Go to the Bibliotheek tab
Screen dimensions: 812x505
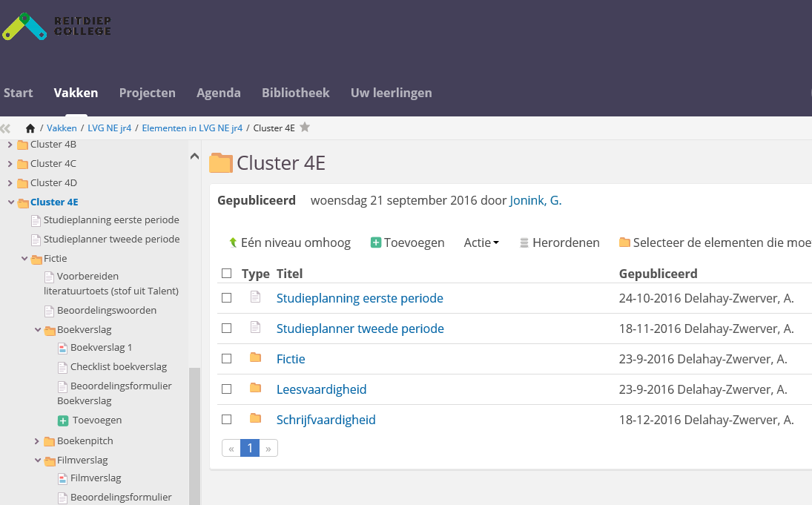[x=295, y=93]
